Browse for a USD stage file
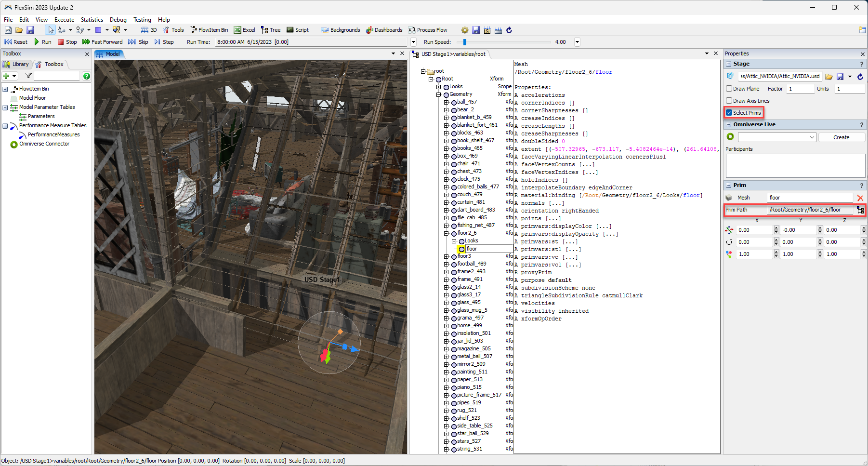 click(829, 77)
